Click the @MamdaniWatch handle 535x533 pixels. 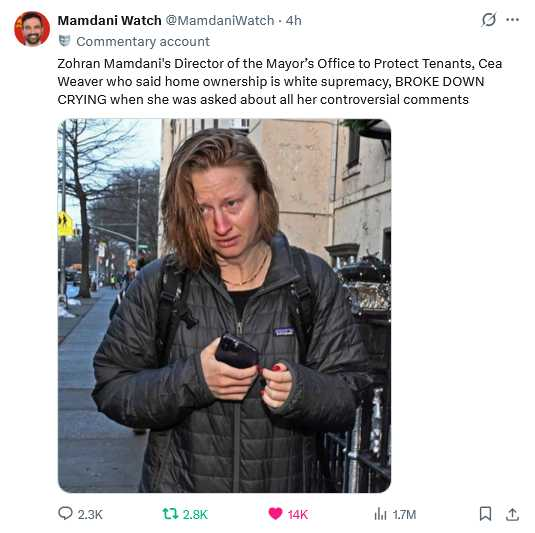[x=220, y=20]
